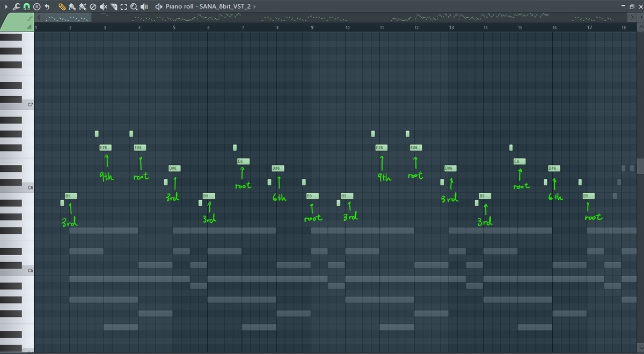The width and height of the screenshot is (644, 354).
Task: Select the Mute tool
Action: (x=103, y=6)
